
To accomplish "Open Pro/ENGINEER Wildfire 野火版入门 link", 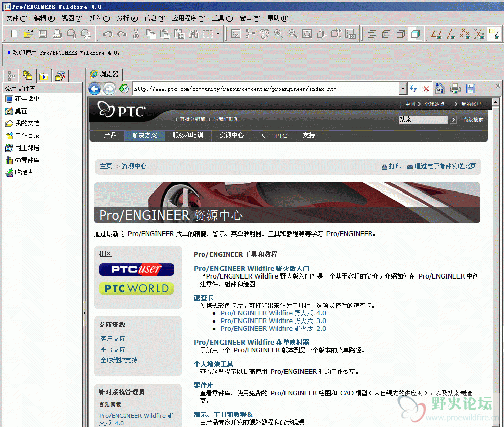I will [252, 268].
